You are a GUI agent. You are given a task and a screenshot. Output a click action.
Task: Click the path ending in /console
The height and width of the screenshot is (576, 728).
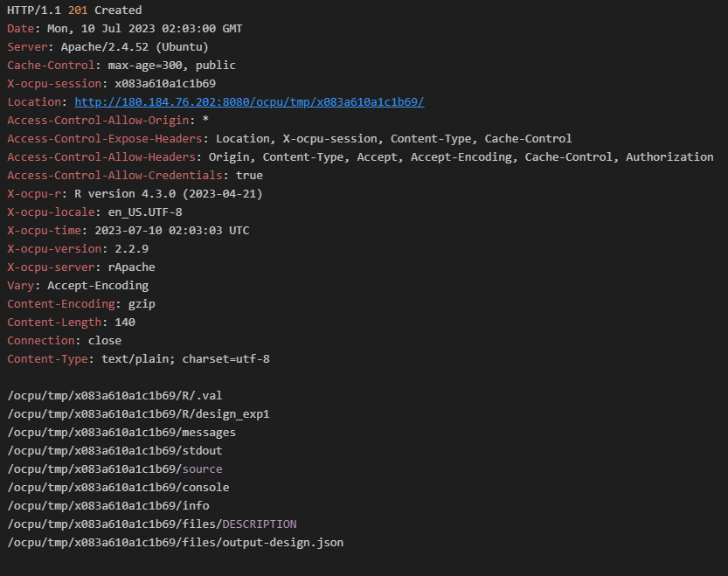point(118,487)
